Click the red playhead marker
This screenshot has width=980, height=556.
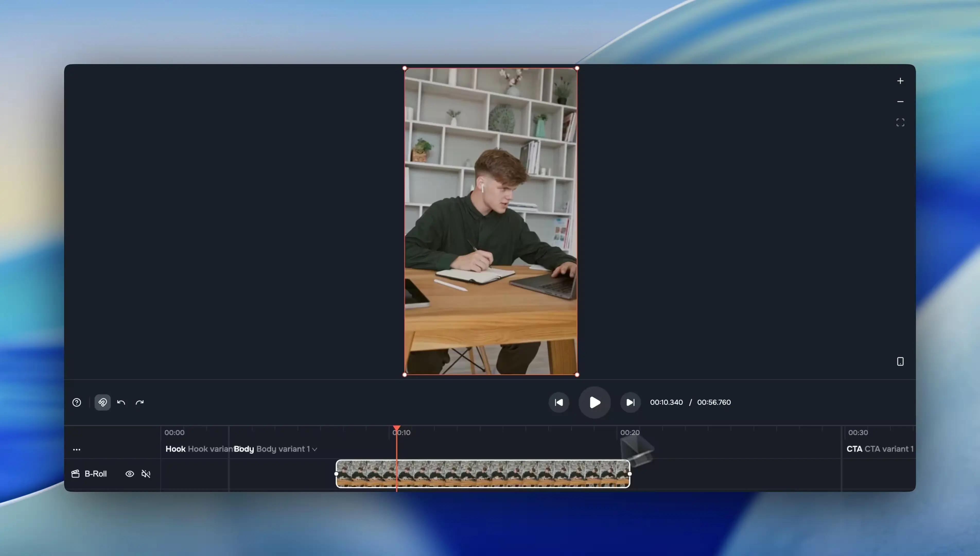tap(397, 429)
